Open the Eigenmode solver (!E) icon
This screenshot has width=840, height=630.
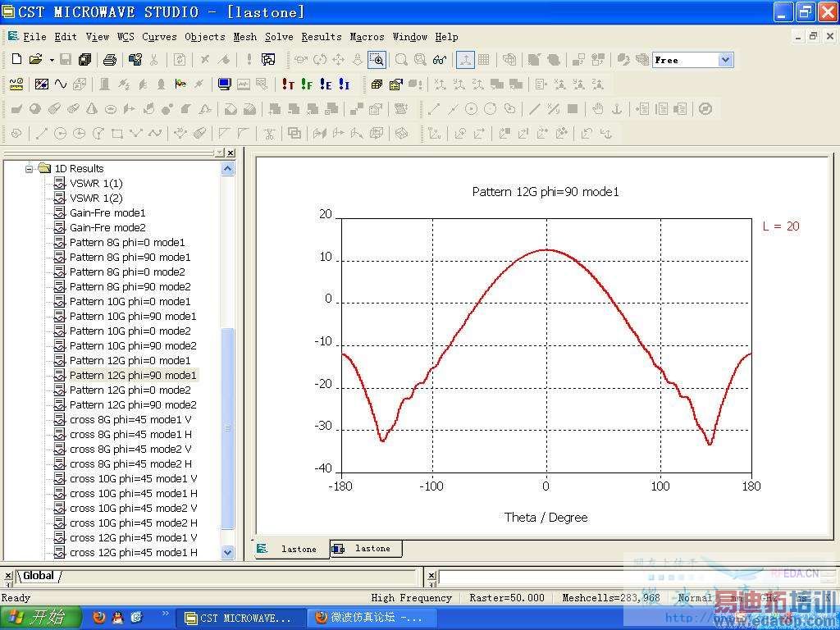tap(326, 84)
